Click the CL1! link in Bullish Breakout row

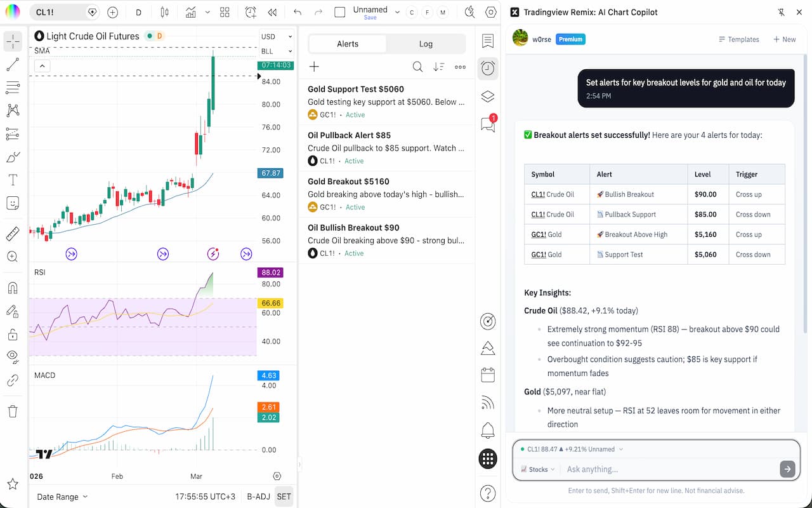[538, 194]
